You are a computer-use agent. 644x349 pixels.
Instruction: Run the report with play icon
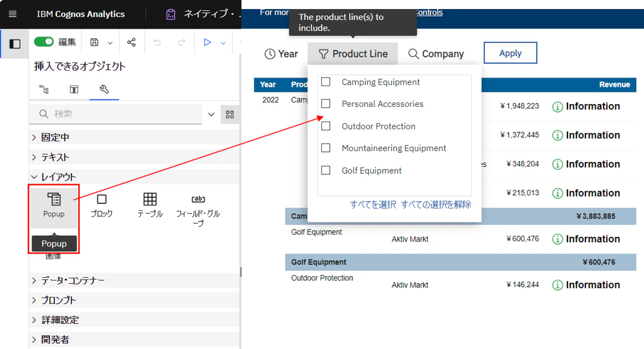207,42
